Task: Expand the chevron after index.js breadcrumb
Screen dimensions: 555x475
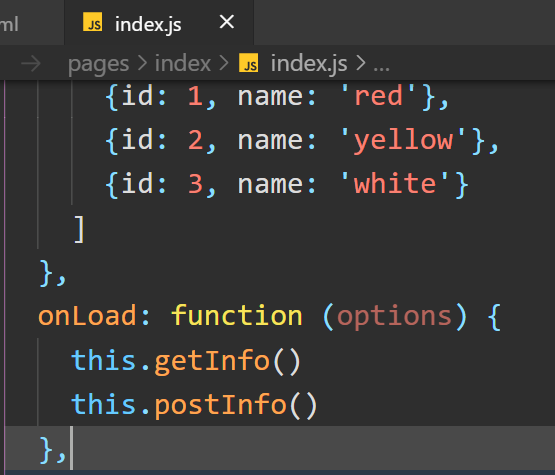Action: (360, 64)
